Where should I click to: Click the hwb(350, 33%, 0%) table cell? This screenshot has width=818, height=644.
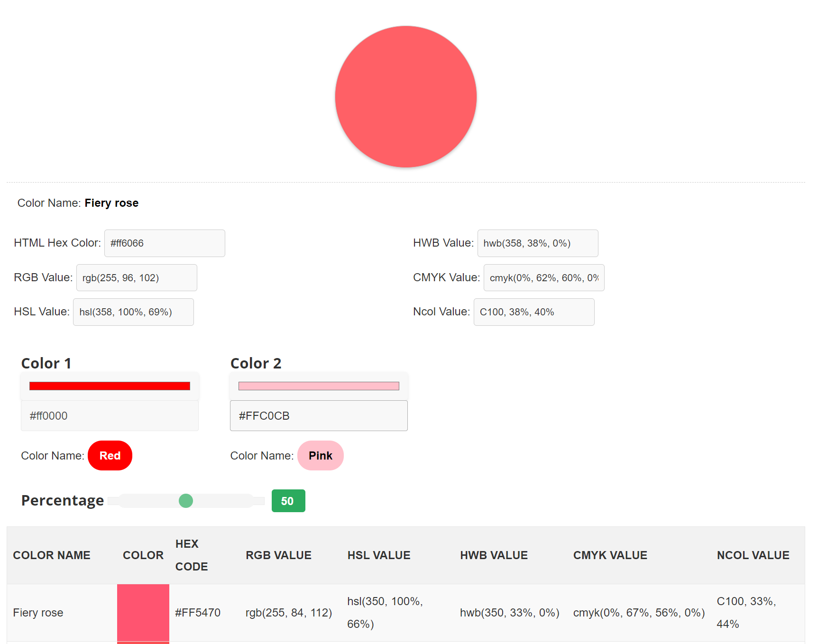[510, 613]
